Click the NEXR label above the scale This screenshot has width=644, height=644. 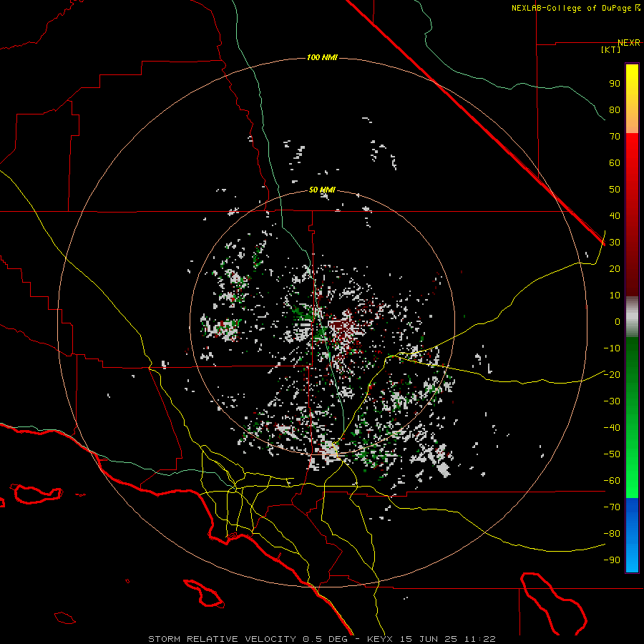coord(629,43)
